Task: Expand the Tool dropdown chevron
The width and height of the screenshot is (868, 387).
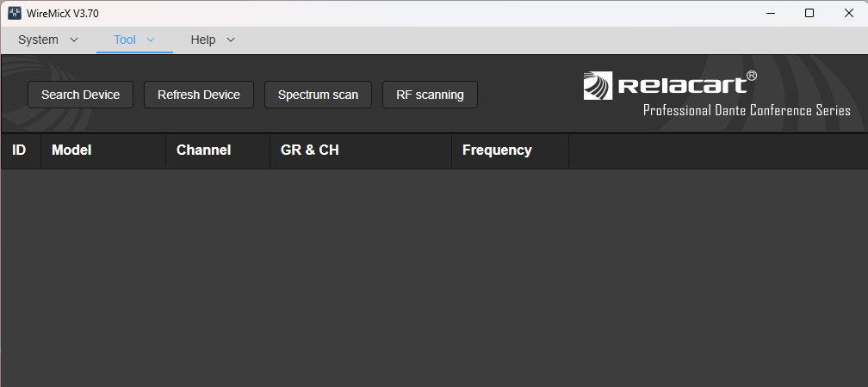Action: (x=151, y=40)
